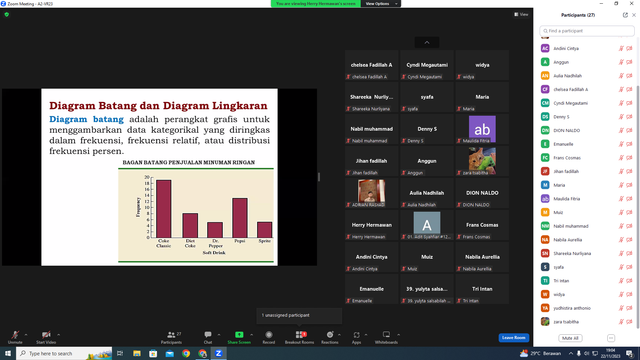This screenshot has height=360, width=640.
Task: Expand arrow next to Apps
Action: coord(366,335)
